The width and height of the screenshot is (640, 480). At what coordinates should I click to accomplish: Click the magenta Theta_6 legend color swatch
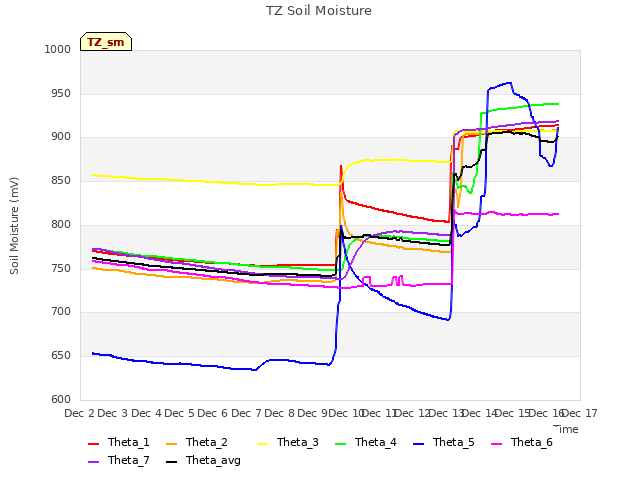(496, 444)
